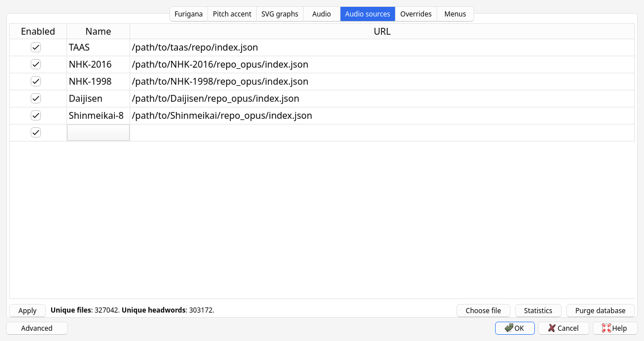Screen dimensions: 644x341
Task: Toggle the Daijisen source checkbox
Action: [x=36, y=98]
